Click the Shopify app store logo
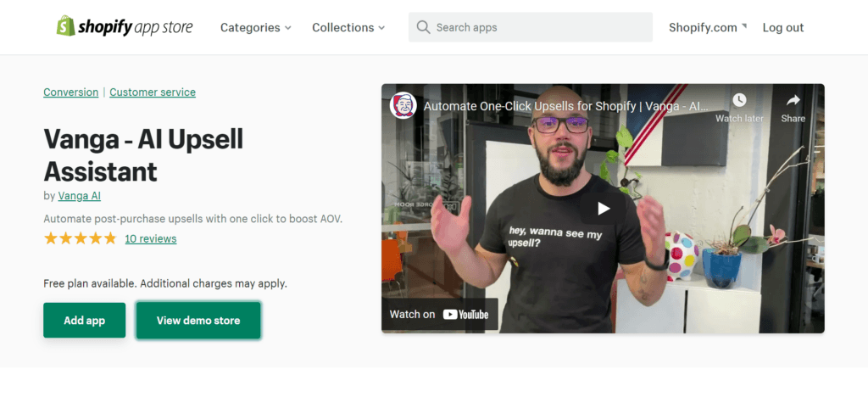 (125, 26)
